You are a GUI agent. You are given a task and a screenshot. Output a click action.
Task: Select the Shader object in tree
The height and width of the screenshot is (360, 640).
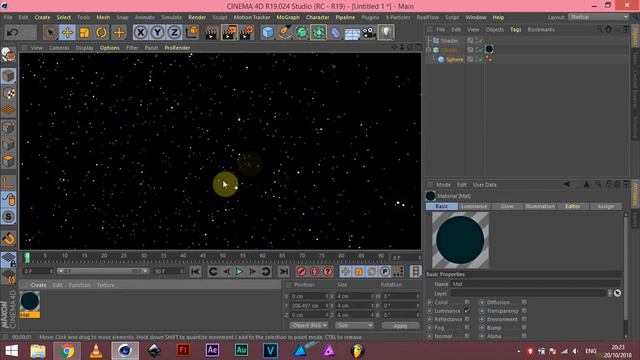(x=449, y=41)
